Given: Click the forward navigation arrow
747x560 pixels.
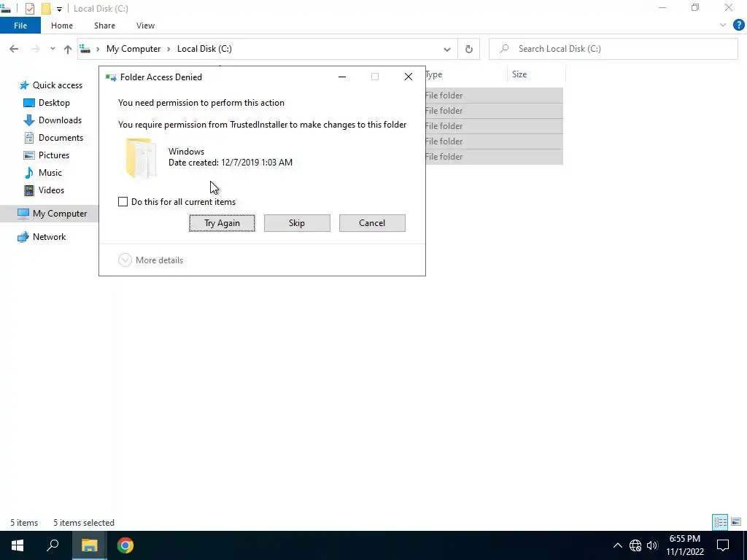Looking at the screenshot, I should 35,49.
